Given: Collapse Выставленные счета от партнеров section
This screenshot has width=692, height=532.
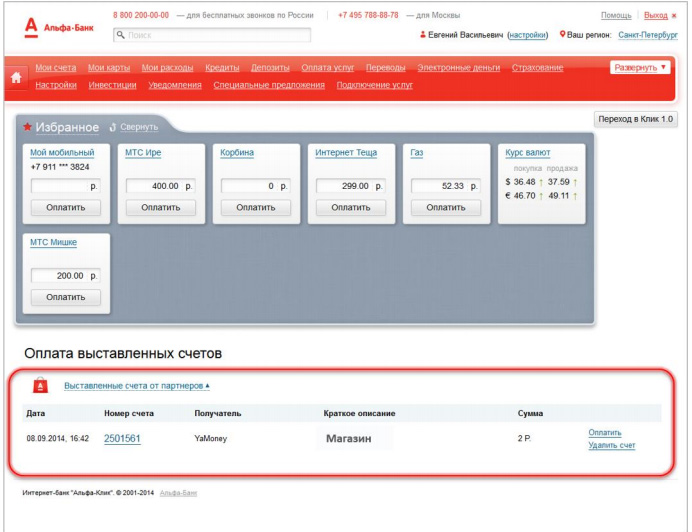Looking at the screenshot, I should [x=136, y=386].
